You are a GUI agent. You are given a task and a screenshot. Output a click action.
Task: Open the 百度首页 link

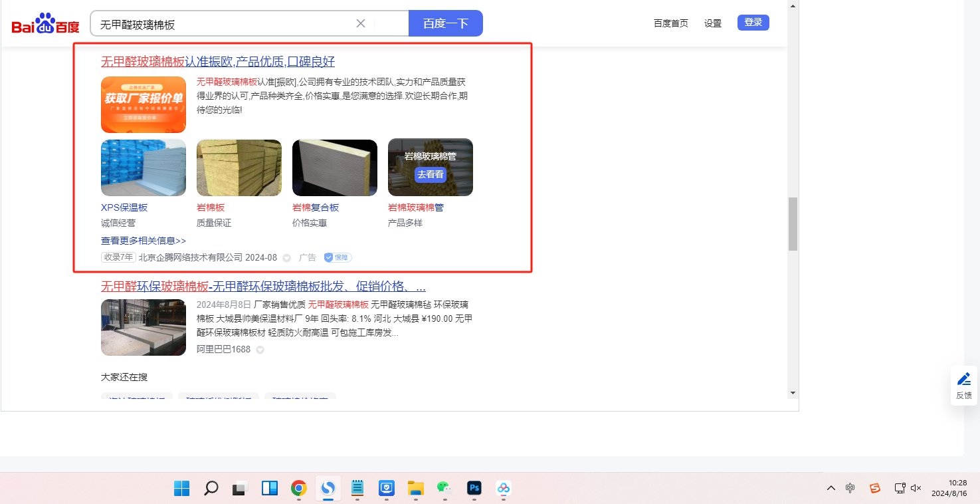[x=671, y=23]
